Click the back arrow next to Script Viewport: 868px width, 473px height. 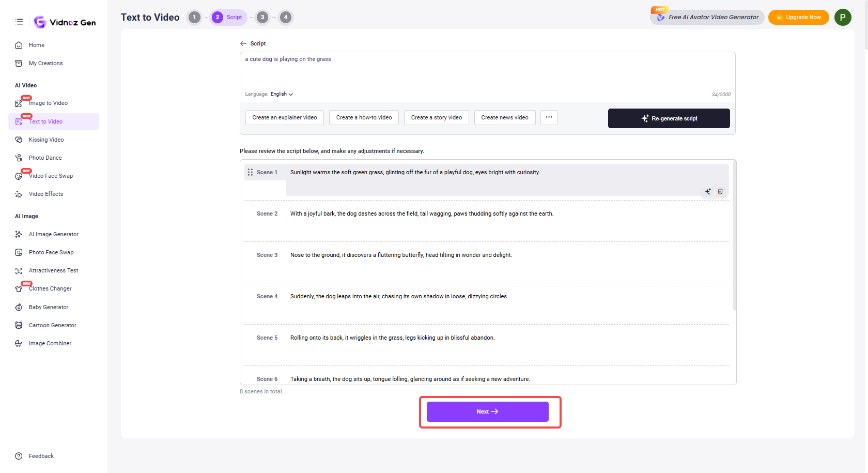243,43
